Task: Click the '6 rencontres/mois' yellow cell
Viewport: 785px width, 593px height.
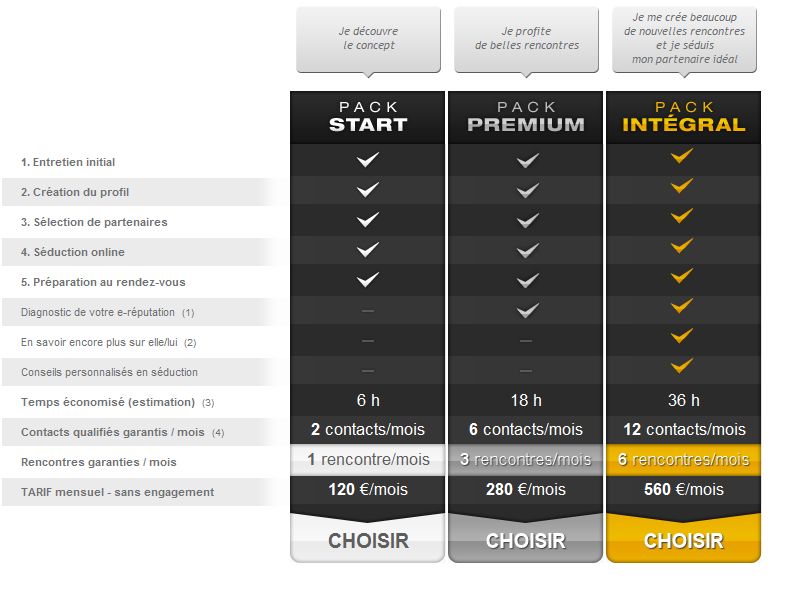Action: click(x=683, y=459)
